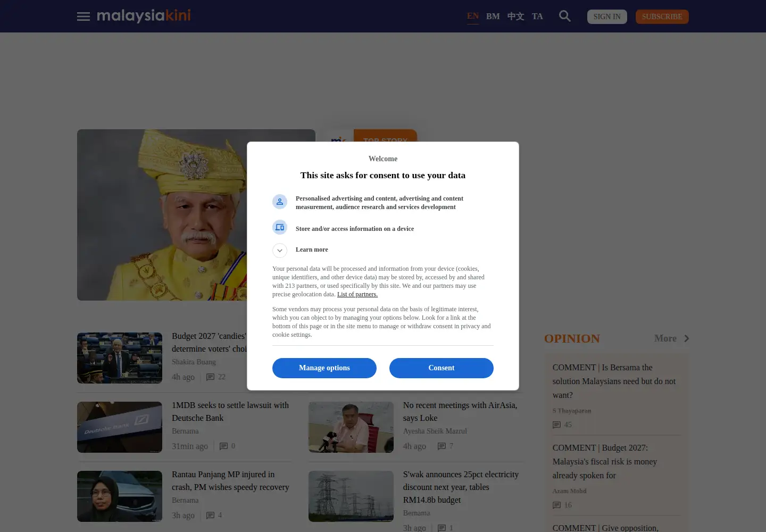766x532 pixels.
Task: Open headline S'wak announces 25pct electricity discount
Action: pos(461,487)
